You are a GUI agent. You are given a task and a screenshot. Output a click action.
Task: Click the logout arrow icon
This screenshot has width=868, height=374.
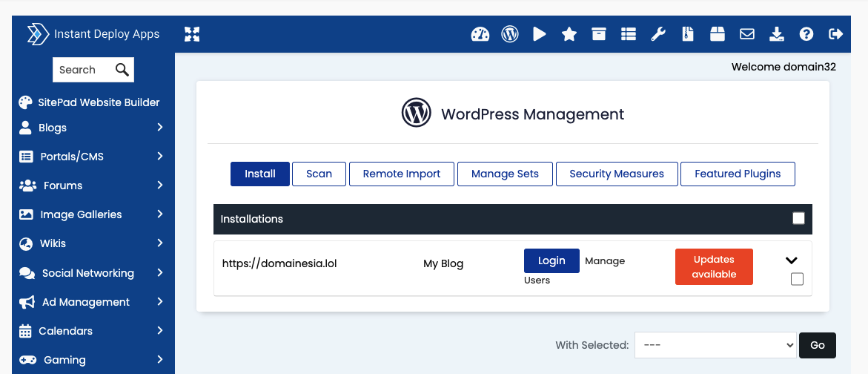[x=836, y=34]
